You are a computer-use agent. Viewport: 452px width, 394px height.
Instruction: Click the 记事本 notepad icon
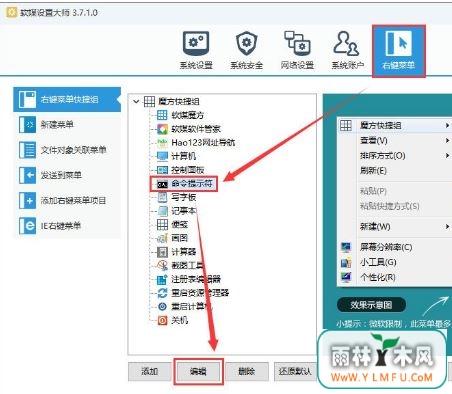coord(162,211)
